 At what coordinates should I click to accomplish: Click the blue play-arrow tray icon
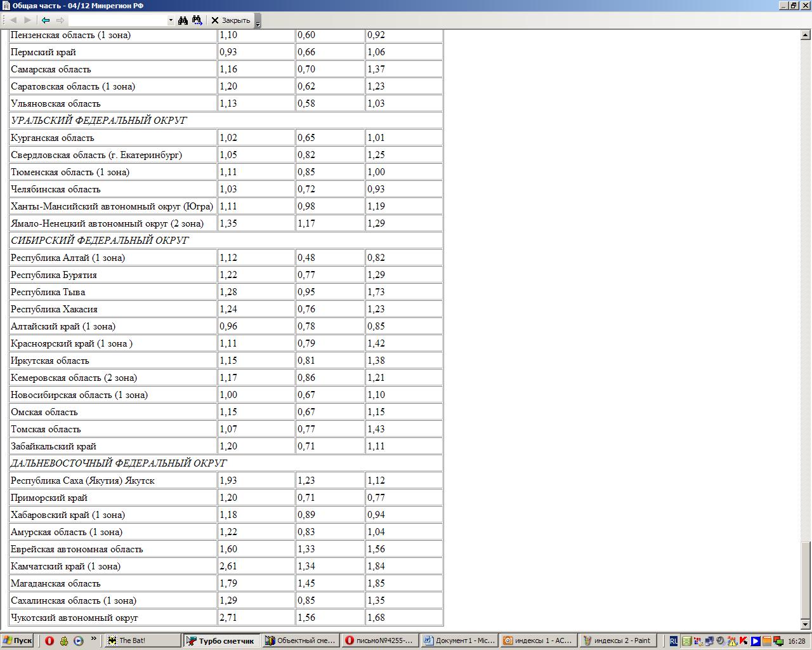point(756,641)
